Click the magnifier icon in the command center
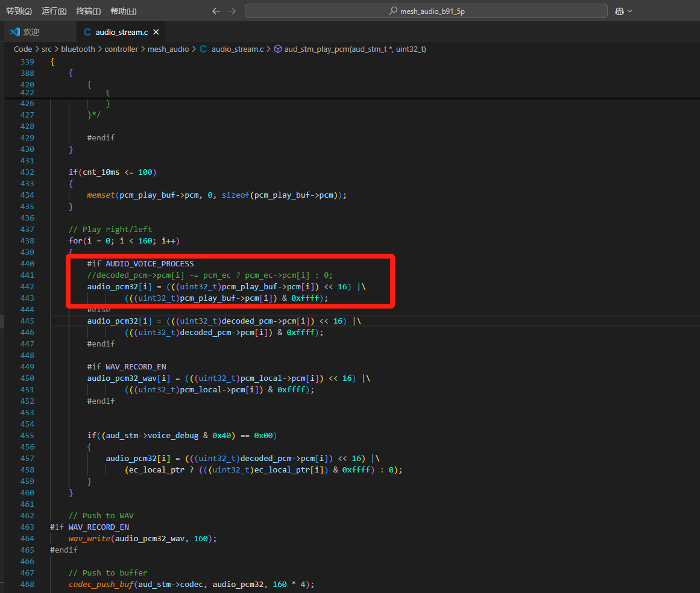This screenshot has height=593, width=700. pyautogui.click(x=393, y=11)
